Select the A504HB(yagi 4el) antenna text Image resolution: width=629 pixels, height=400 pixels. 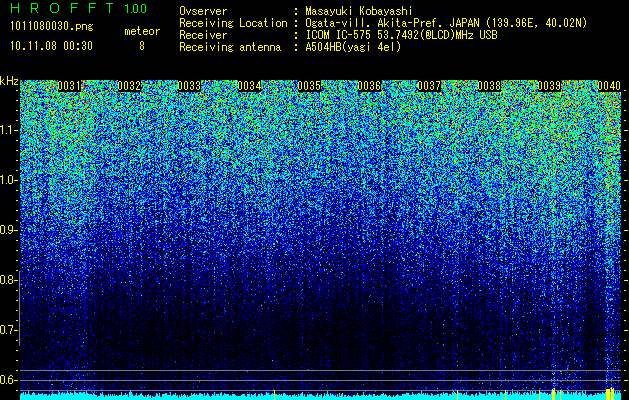click(x=353, y=47)
